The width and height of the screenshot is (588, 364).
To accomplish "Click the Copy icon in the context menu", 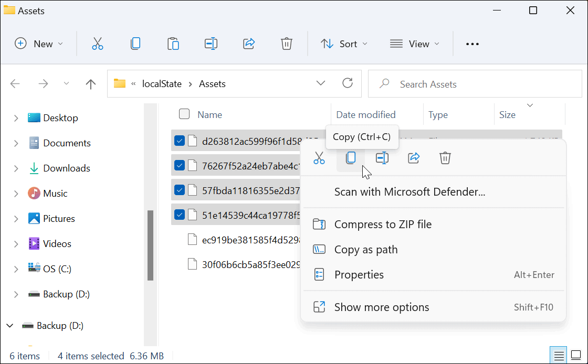I will pos(350,157).
